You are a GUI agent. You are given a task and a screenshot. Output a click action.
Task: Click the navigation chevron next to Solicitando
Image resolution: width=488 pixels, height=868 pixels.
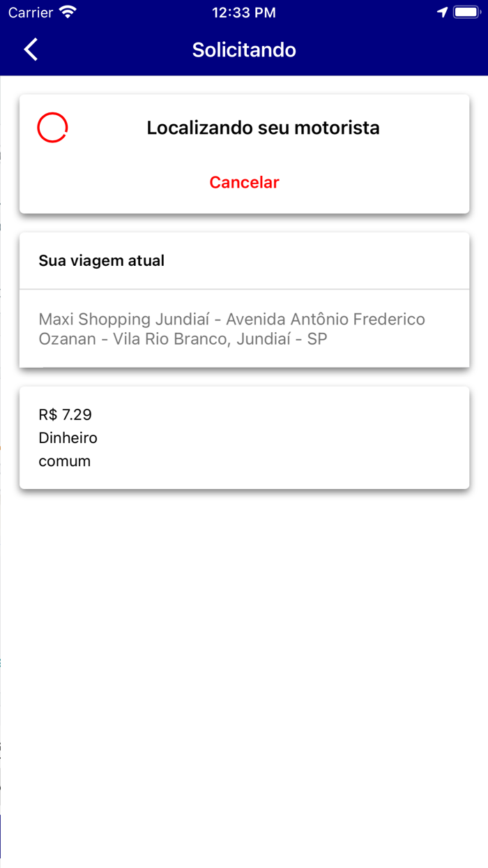(29, 50)
